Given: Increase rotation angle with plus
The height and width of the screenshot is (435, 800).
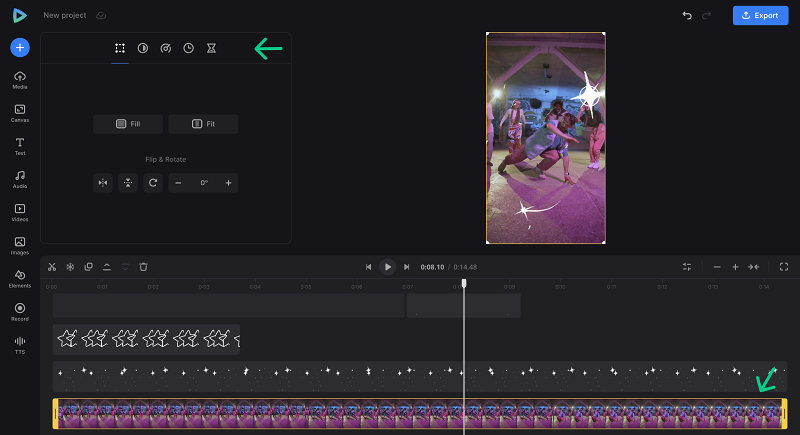Looking at the screenshot, I should (x=229, y=183).
